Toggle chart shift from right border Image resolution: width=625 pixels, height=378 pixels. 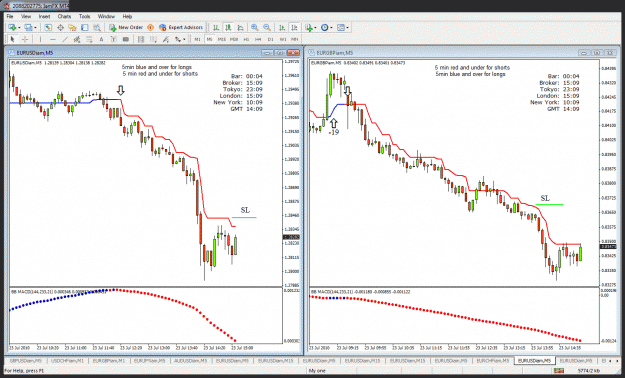(x=295, y=28)
